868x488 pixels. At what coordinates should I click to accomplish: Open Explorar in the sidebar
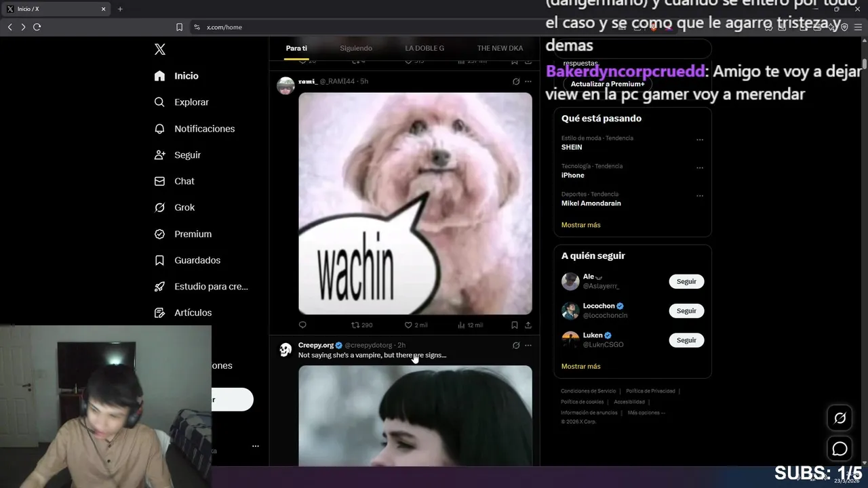click(182, 102)
